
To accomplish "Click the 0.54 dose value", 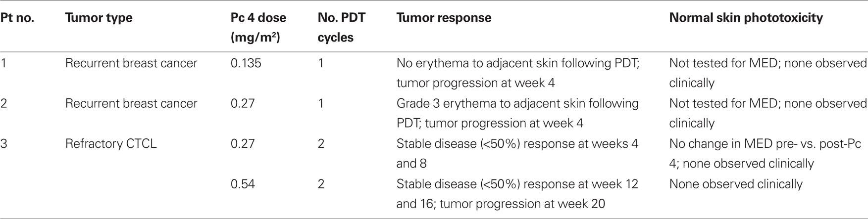I will pos(243,184).
